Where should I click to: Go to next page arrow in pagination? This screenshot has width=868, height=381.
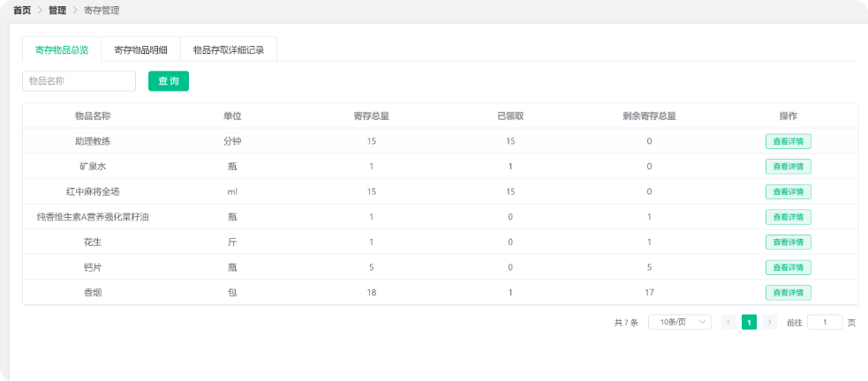point(770,323)
